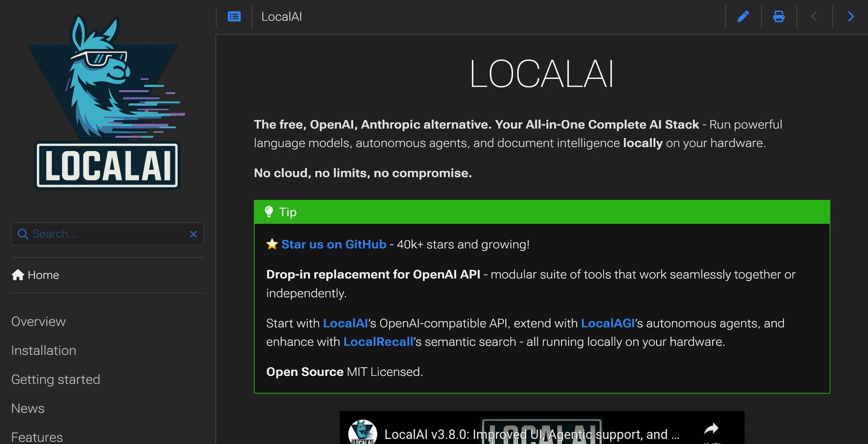Print the page using the printer icon
This screenshot has height=444, width=868.
779,17
